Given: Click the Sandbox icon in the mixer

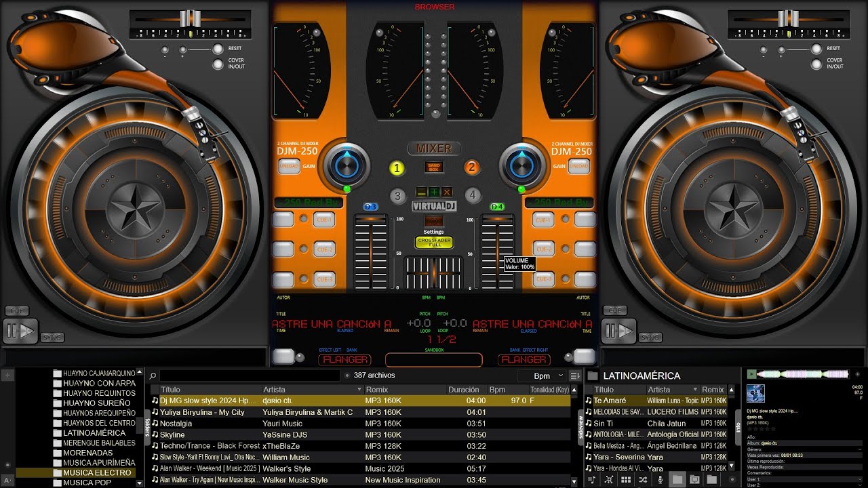Looking at the screenshot, I should (x=434, y=167).
